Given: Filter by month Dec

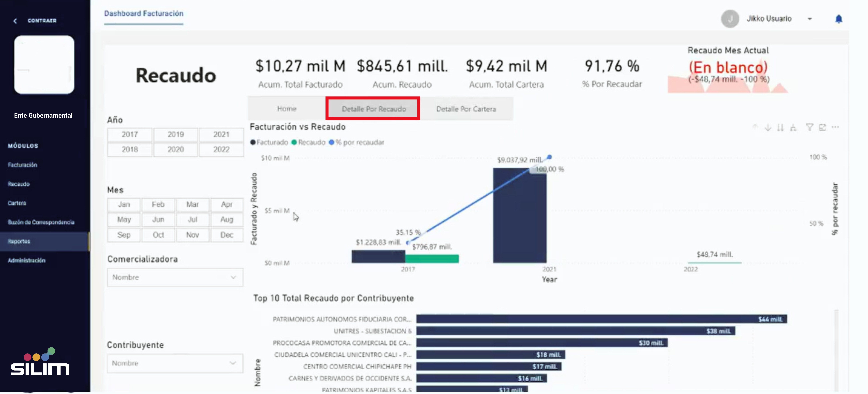Looking at the screenshot, I should [x=227, y=235].
